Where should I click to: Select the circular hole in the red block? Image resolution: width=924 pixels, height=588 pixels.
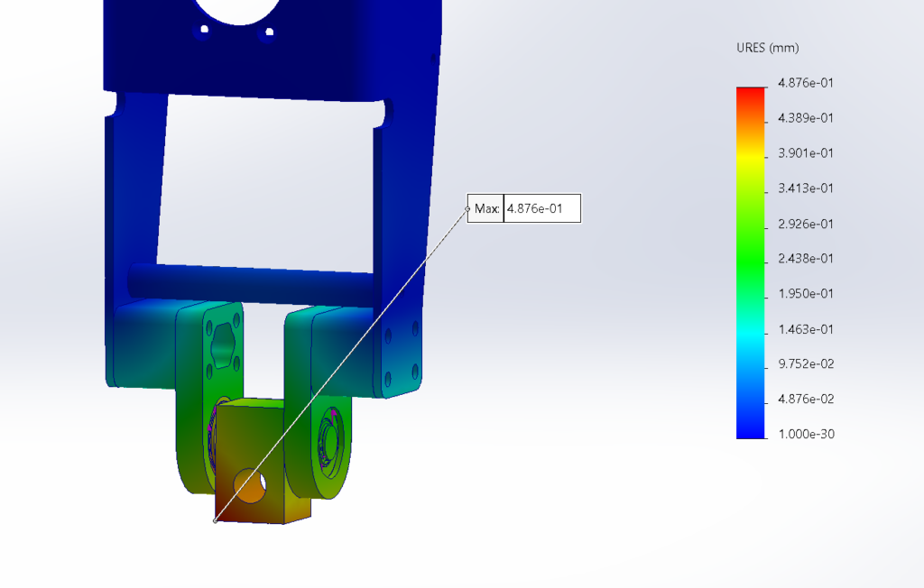click(x=250, y=485)
